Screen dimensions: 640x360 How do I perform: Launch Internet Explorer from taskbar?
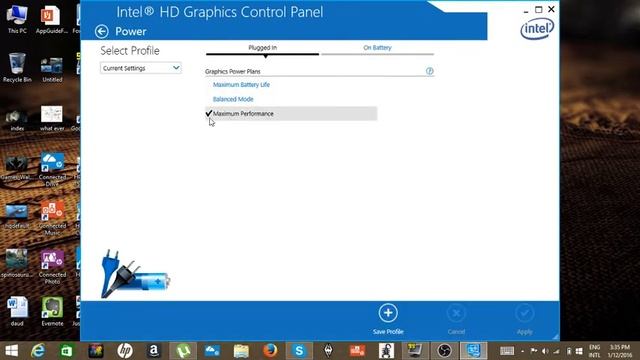tap(38, 351)
